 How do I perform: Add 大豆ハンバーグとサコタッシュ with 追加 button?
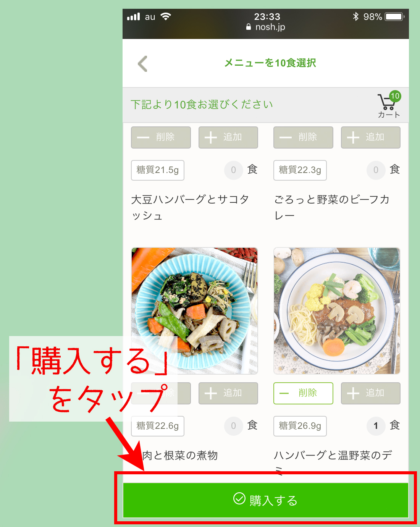[x=228, y=137]
